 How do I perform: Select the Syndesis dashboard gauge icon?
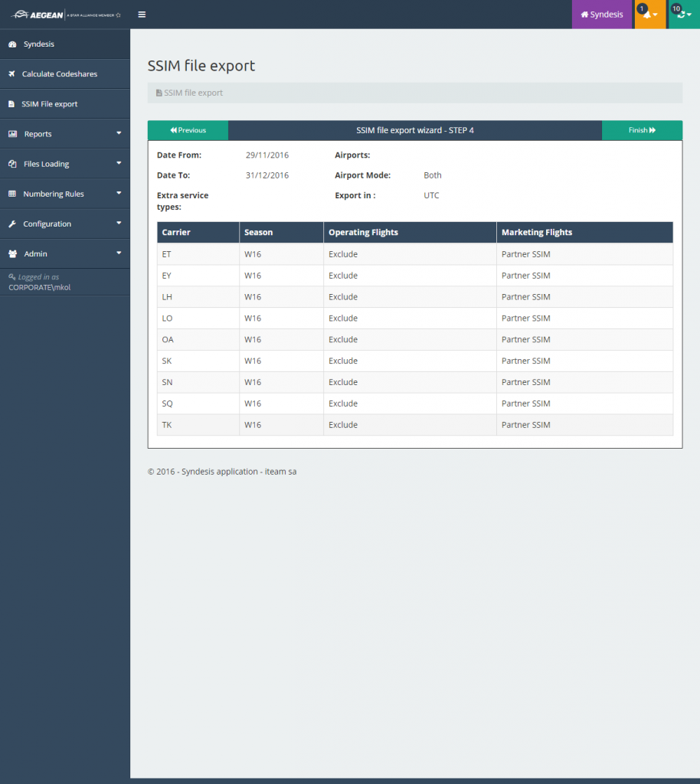[x=11, y=44]
